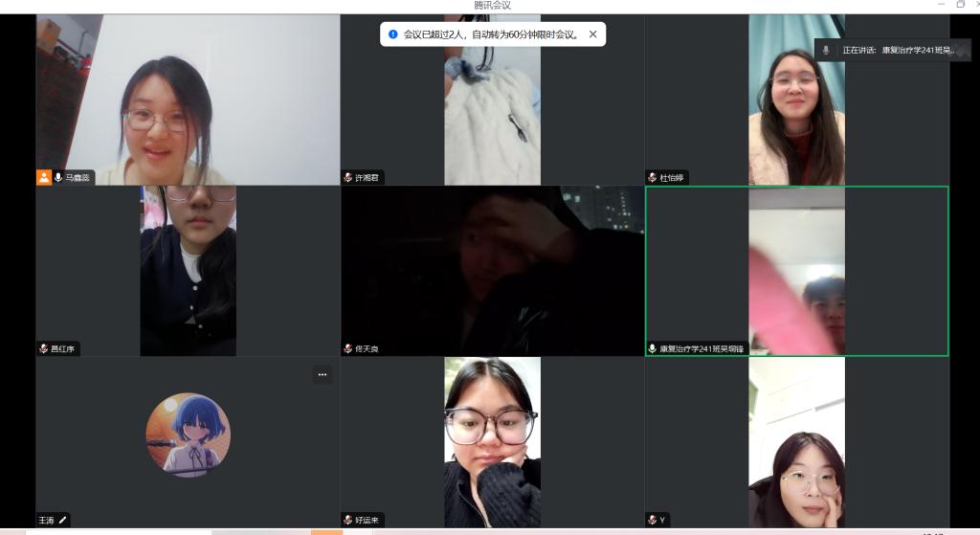980x535 pixels.
Task: Click the 正在讲话 speaker indicator text
Action: pos(898,50)
